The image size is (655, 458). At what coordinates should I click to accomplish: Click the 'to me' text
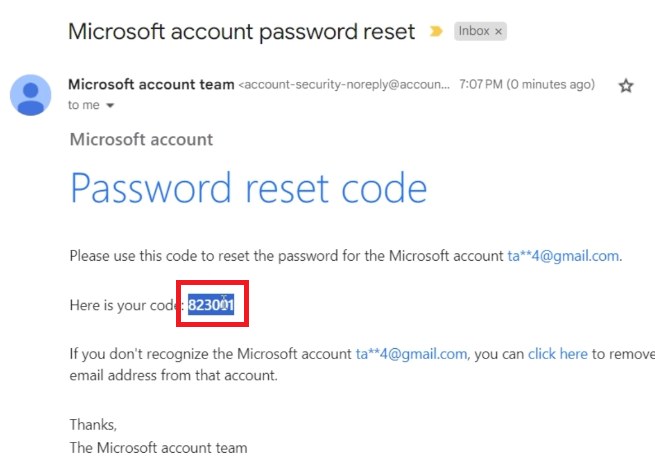(x=84, y=105)
